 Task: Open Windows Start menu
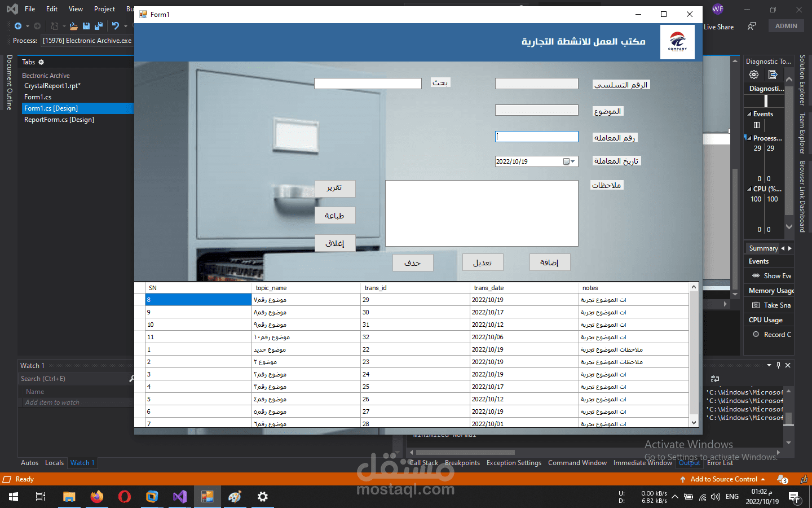click(x=14, y=497)
